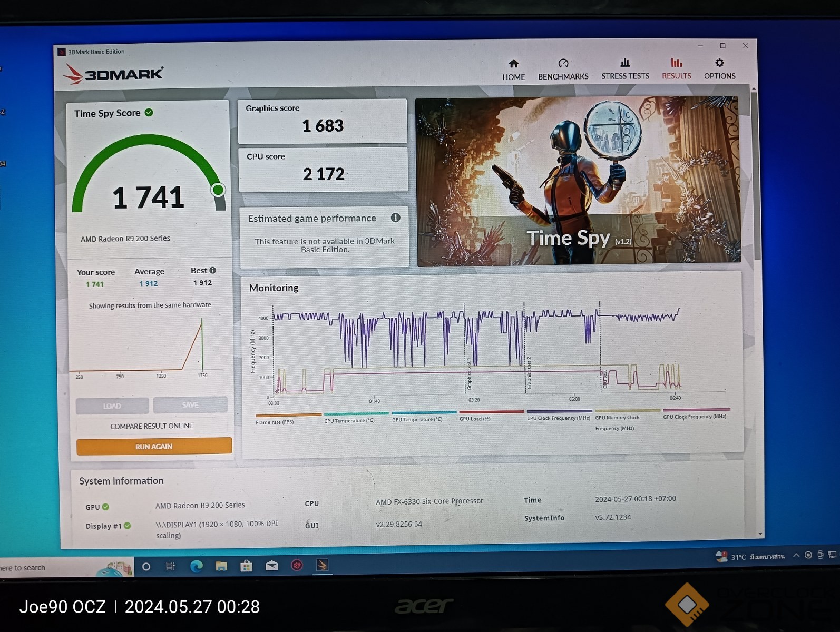Go to the HOME section

[513, 70]
